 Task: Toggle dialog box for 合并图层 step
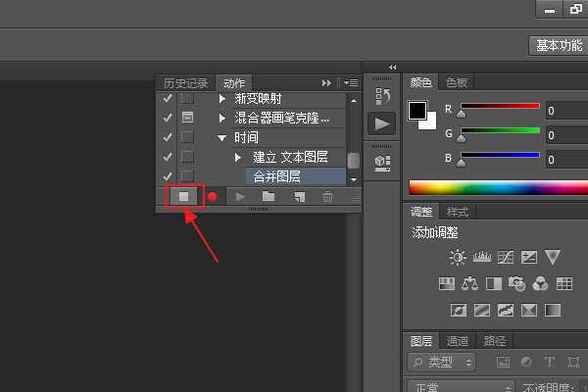187,176
